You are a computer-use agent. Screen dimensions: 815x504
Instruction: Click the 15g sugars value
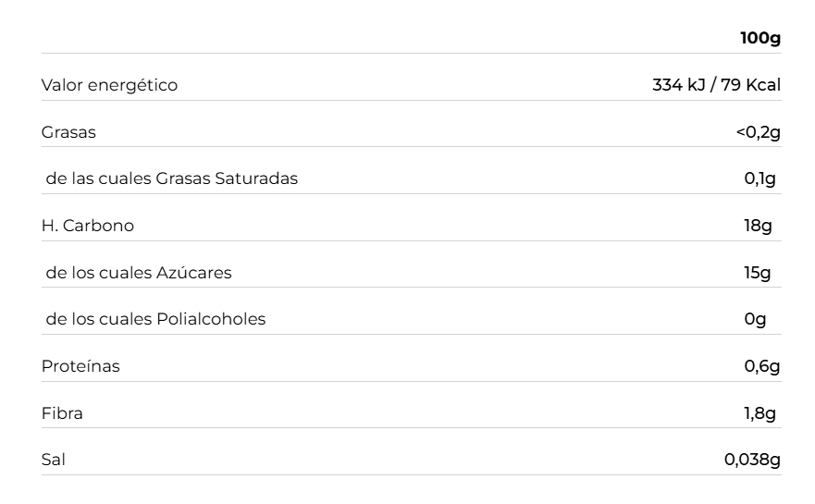(758, 273)
